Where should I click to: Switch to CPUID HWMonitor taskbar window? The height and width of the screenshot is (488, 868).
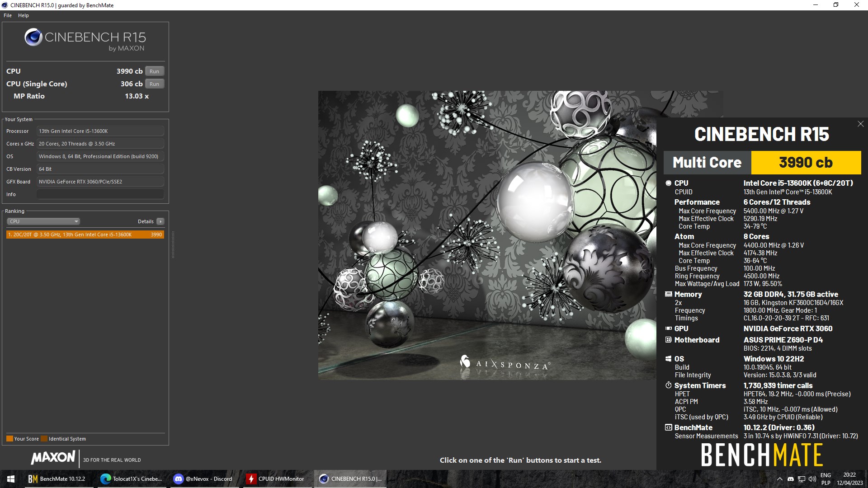pos(278,479)
